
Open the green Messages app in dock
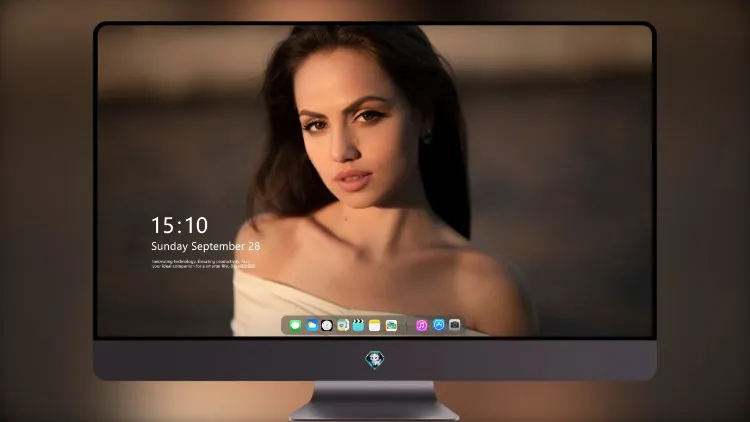click(x=295, y=325)
